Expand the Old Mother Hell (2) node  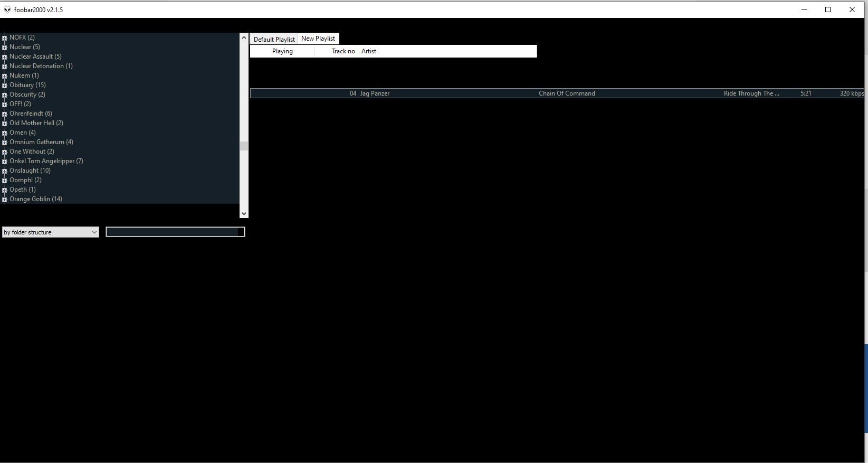click(x=4, y=124)
